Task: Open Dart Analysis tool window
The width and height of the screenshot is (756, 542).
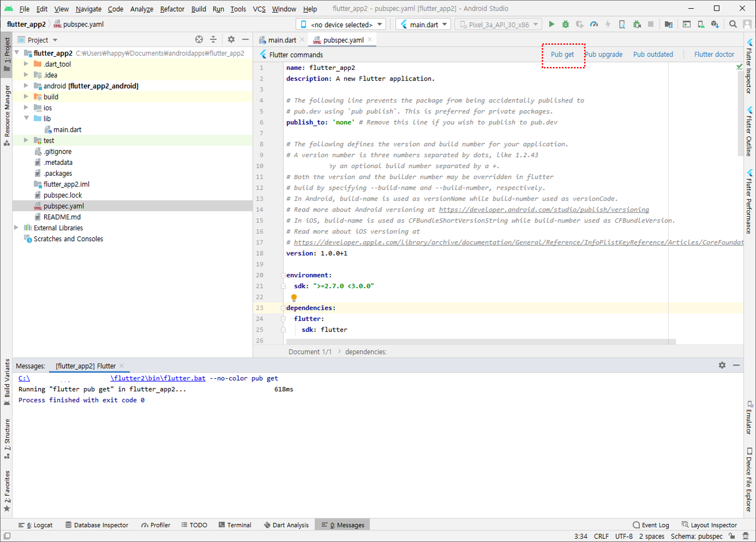Action: [x=286, y=525]
